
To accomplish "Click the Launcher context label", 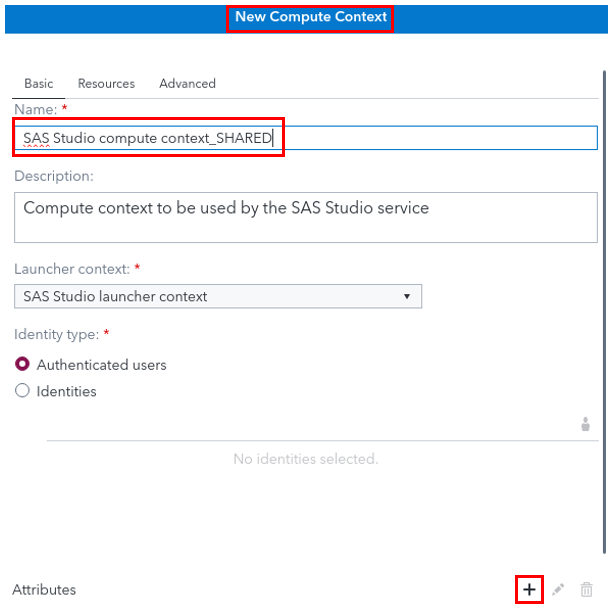I will pyautogui.click(x=72, y=269).
